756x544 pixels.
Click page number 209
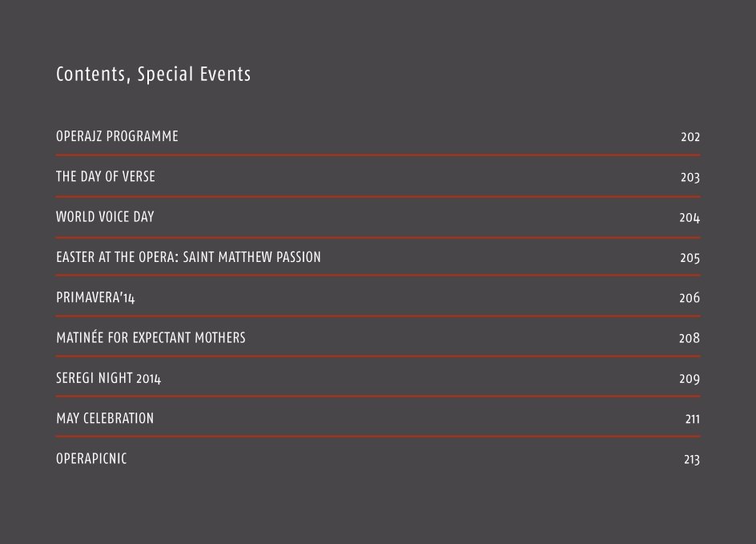690,379
